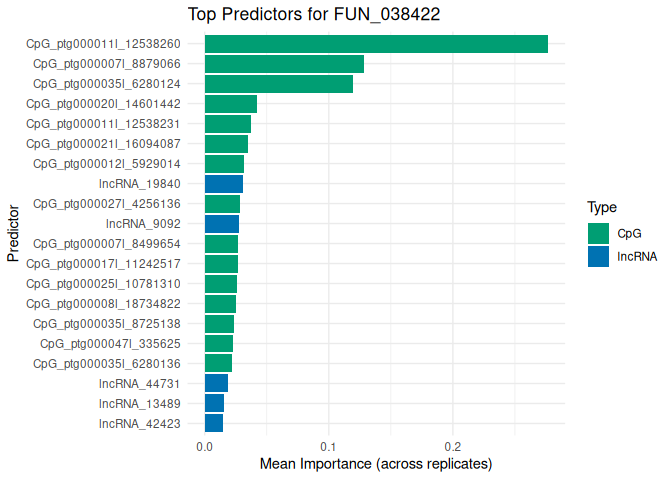Click the CpG_ptg000020l_14601442 axis label

[103, 104]
